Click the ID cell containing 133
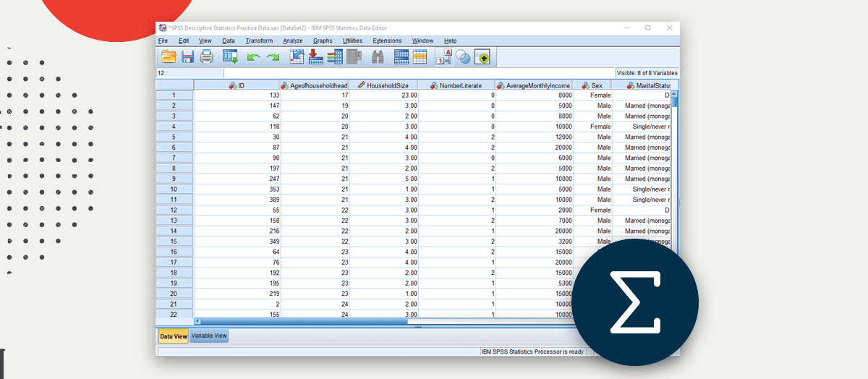The image size is (868, 379). point(237,95)
